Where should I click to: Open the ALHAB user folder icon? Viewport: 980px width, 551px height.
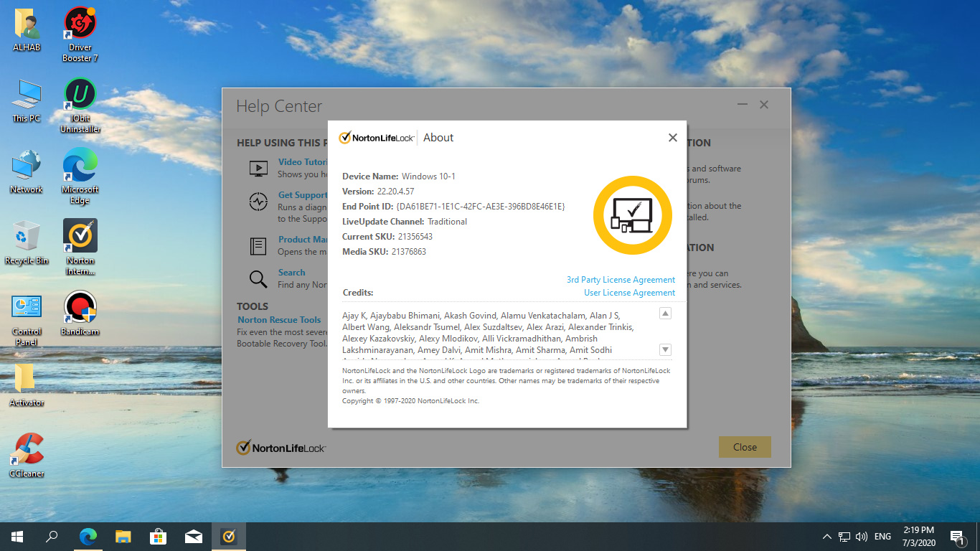[x=27, y=30]
